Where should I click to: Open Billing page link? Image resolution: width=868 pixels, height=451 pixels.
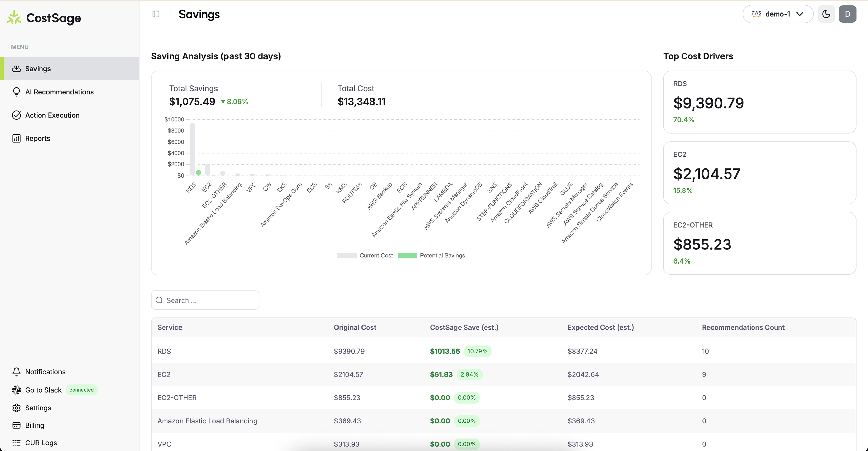pyautogui.click(x=35, y=425)
